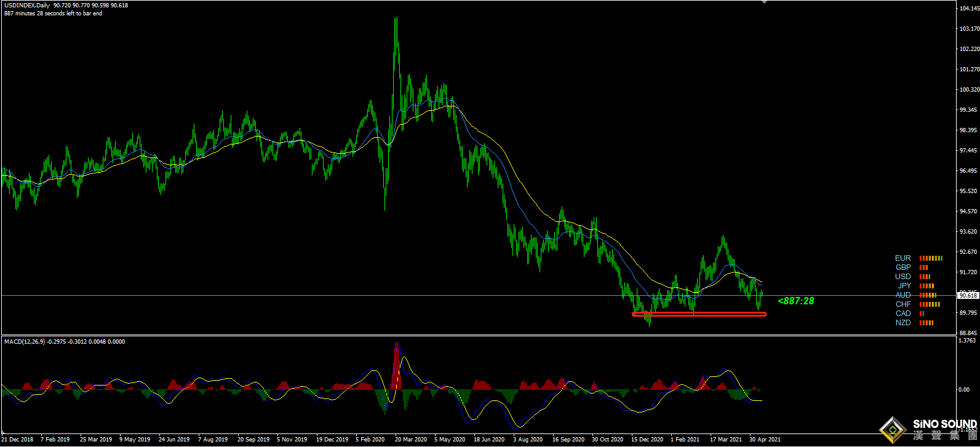Click the GBP currency strength label

click(902, 267)
